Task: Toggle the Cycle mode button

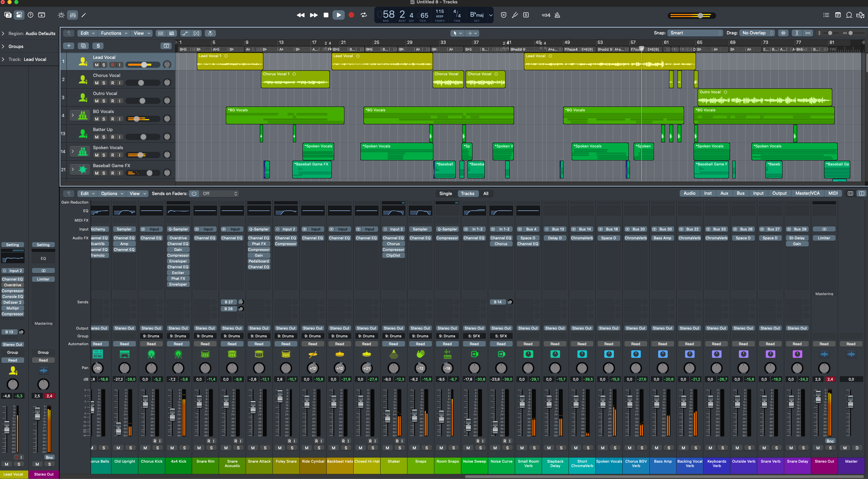Action: pos(364,15)
